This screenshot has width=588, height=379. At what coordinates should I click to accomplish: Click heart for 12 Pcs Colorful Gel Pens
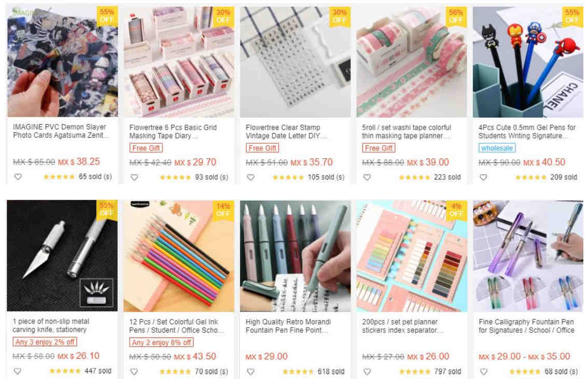[134, 372]
